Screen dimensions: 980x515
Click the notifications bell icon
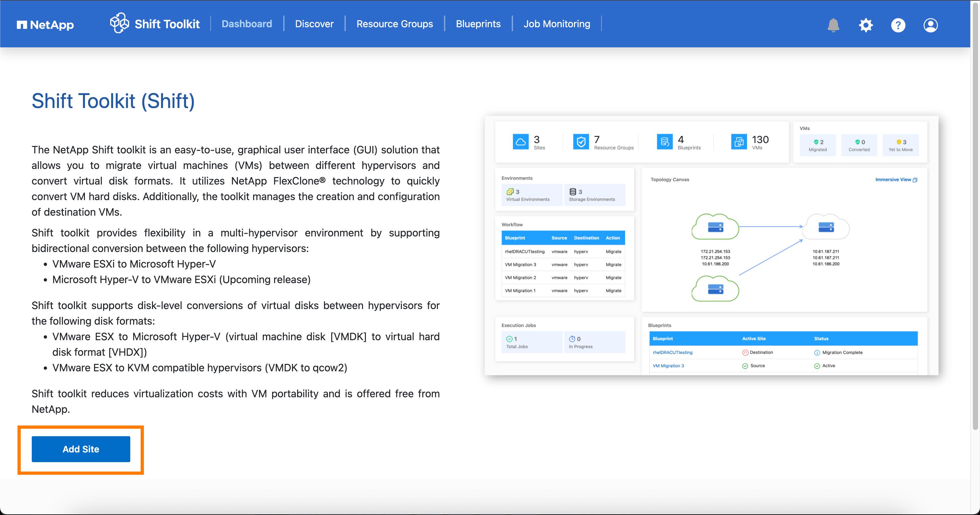point(833,25)
